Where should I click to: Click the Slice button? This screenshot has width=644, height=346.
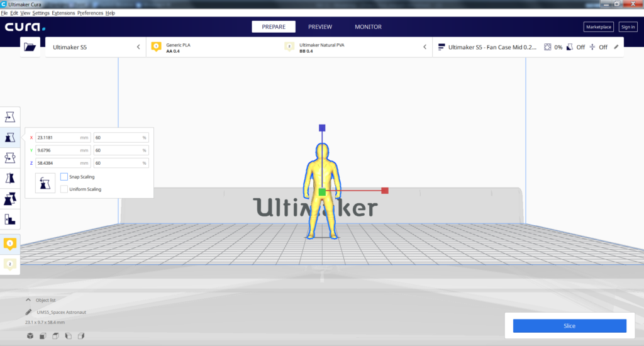569,326
